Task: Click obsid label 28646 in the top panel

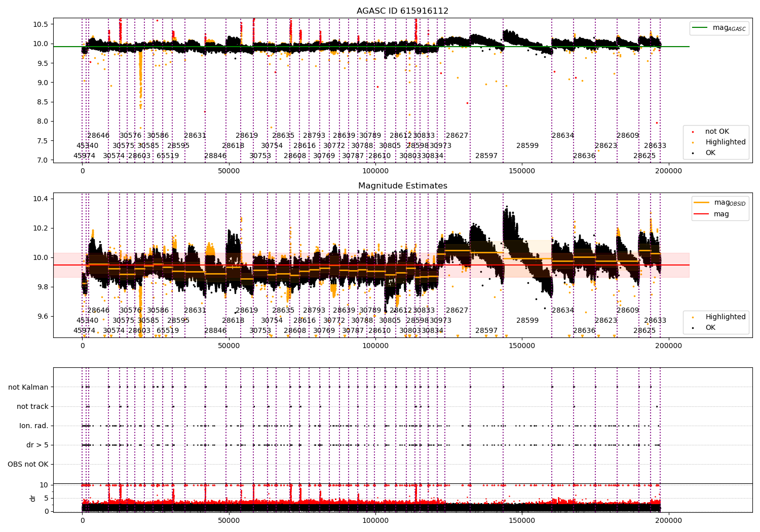Action: (x=98, y=136)
